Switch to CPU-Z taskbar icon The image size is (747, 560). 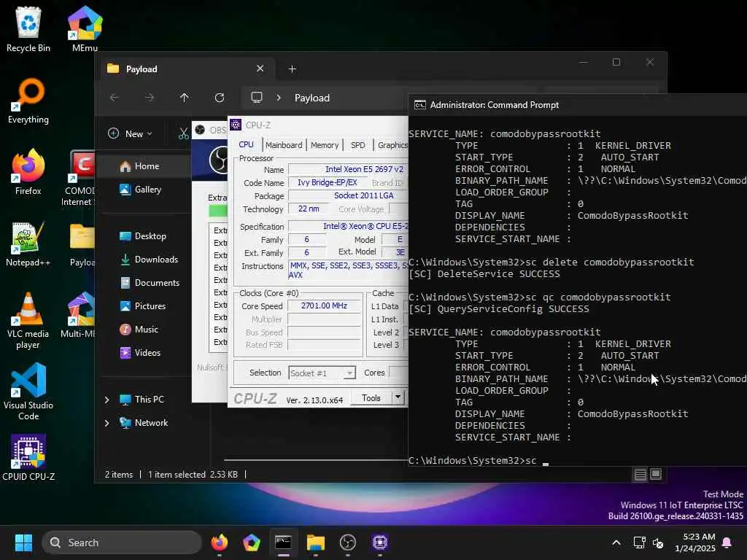379,542
